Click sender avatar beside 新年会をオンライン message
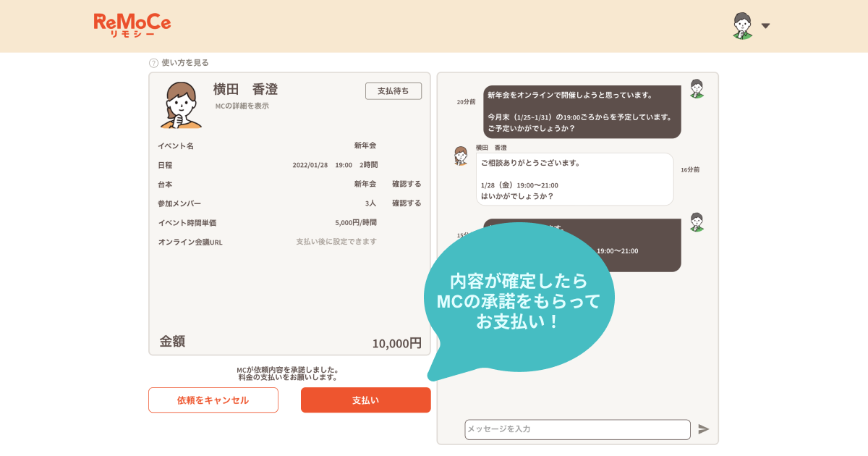Image resolution: width=868 pixels, height=456 pixels. (697, 89)
